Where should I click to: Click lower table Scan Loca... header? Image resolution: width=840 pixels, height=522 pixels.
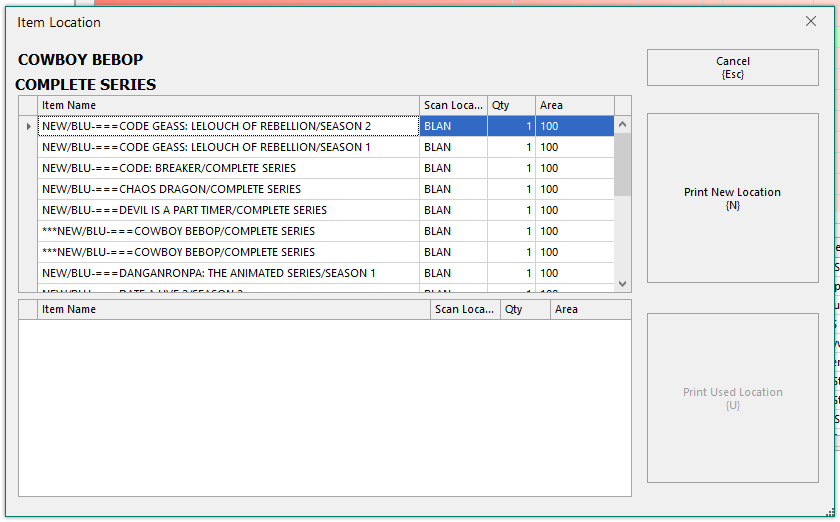[x=465, y=310]
